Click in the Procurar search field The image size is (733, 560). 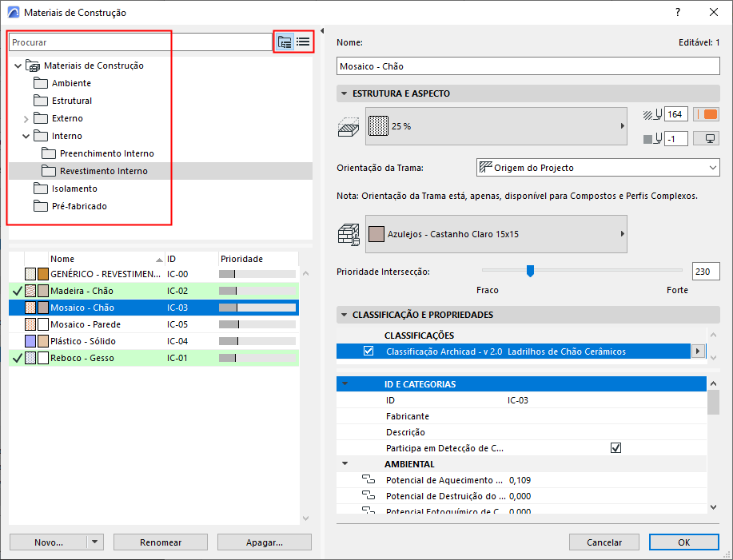140,42
